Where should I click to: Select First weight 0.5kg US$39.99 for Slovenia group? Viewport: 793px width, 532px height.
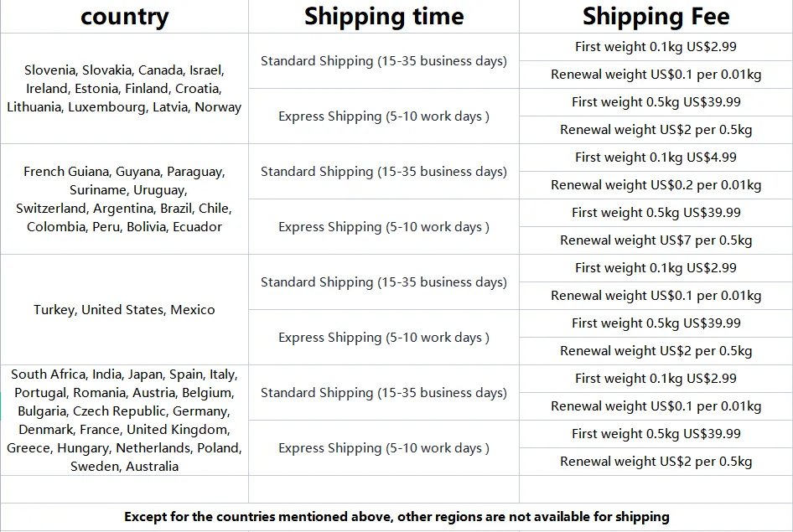[x=656, y=102]
